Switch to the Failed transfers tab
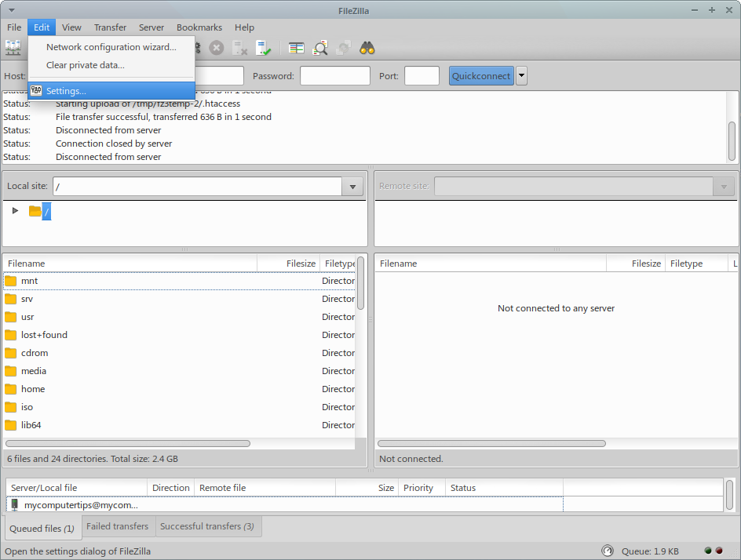The height and width of the screenshot is (560, 741). 118,526
